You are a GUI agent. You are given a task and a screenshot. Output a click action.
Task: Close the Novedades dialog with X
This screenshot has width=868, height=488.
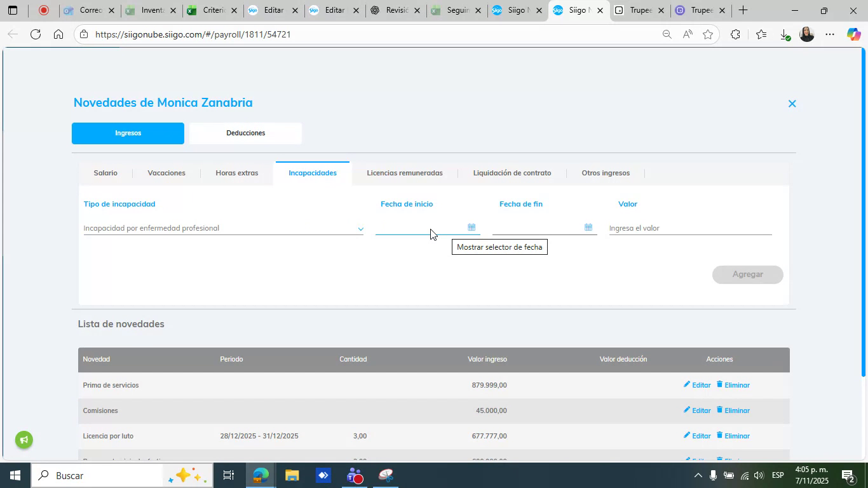coord(792,104)
